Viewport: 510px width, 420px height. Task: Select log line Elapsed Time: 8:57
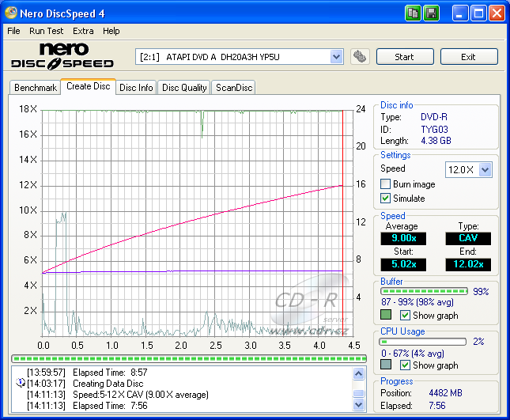[x=110, y=373]
